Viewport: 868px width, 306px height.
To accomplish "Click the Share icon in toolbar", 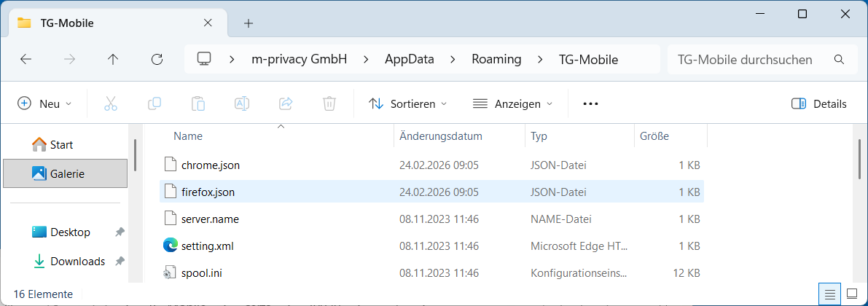I will pos(286,103).
